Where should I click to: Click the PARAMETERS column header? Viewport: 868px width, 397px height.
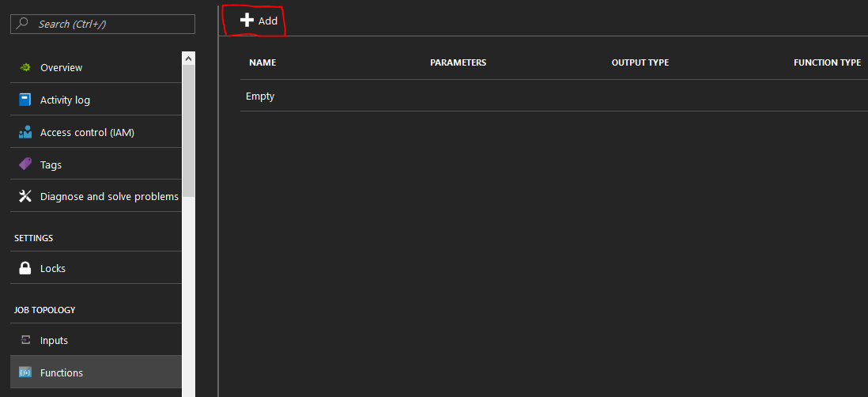(459, 62)
